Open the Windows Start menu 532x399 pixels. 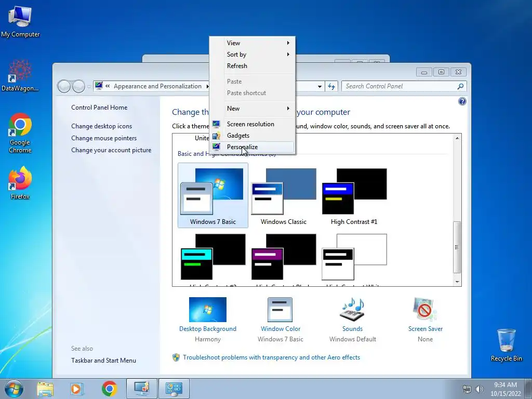pos(14,389)
